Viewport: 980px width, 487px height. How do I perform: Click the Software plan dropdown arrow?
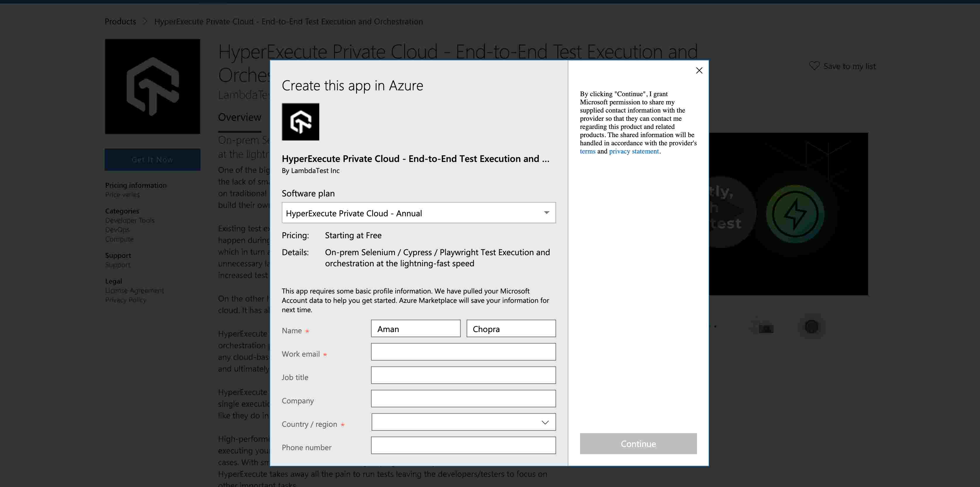point(546,213)
